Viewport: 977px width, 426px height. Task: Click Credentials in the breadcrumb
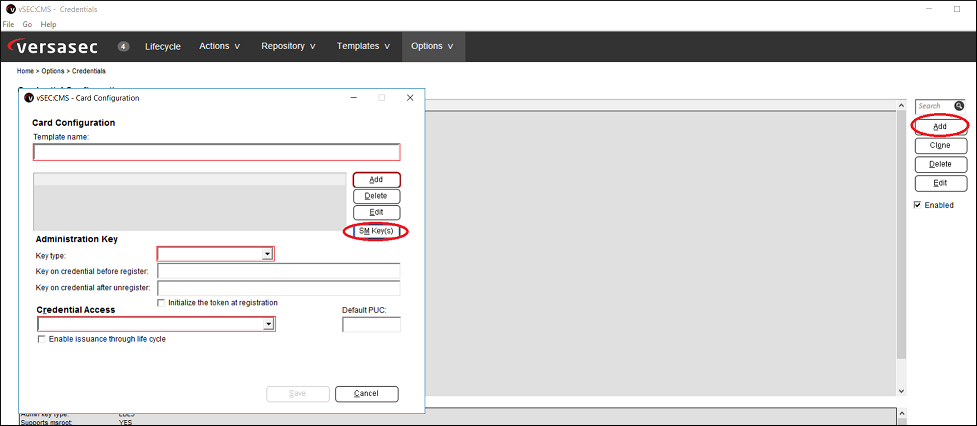[89, 72]
